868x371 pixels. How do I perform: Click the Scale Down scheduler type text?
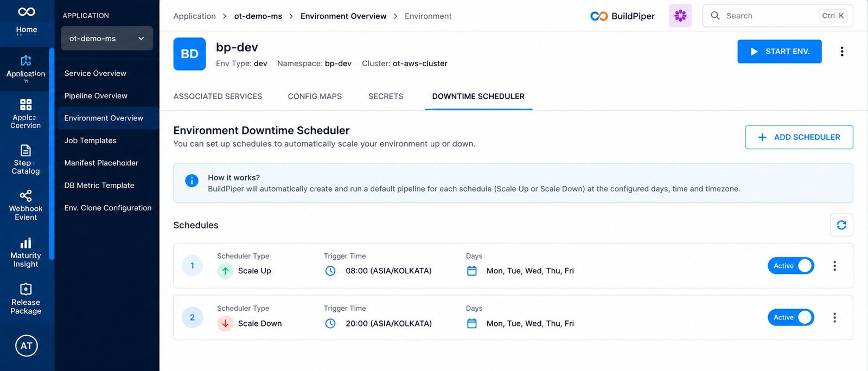coord(260,323)
